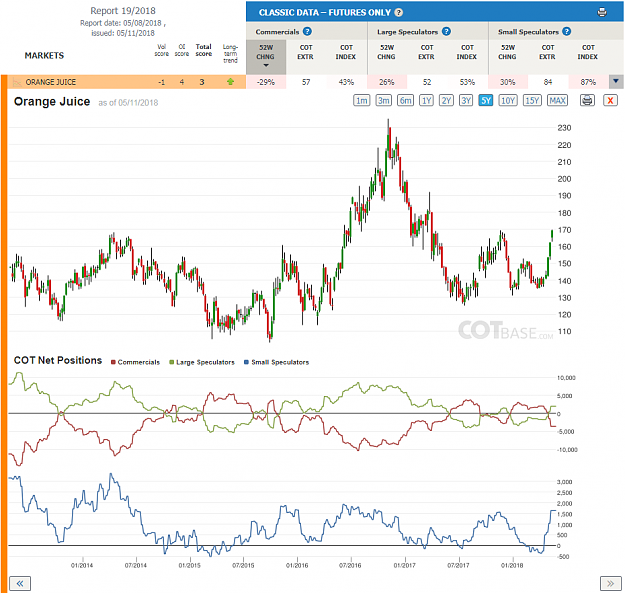Select the 10Y range button
This screenshot has height=593, width=625.
pos(507,100)
